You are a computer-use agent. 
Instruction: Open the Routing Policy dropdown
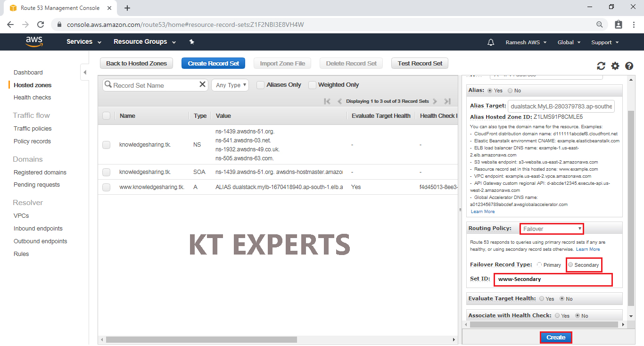(552, 229)
